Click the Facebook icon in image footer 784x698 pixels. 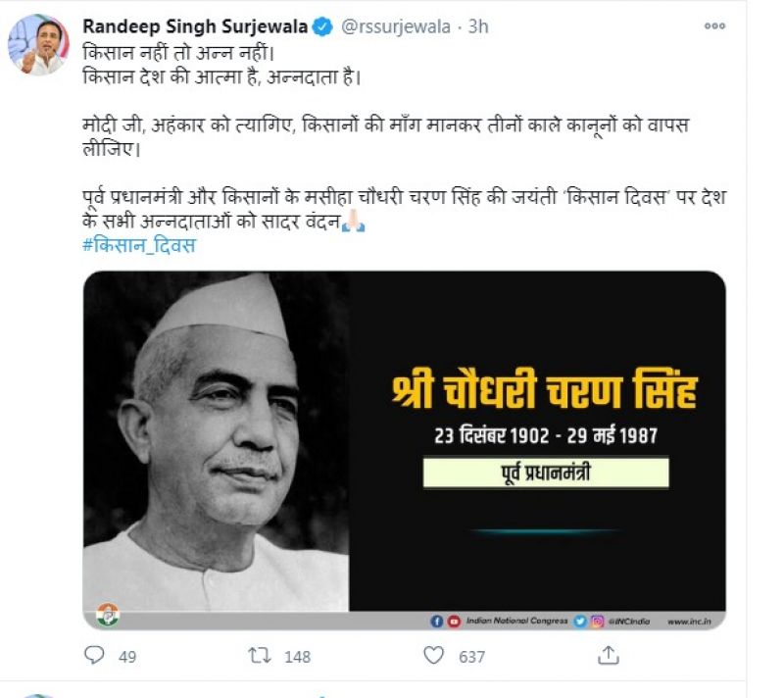click(x=436, y=621)
